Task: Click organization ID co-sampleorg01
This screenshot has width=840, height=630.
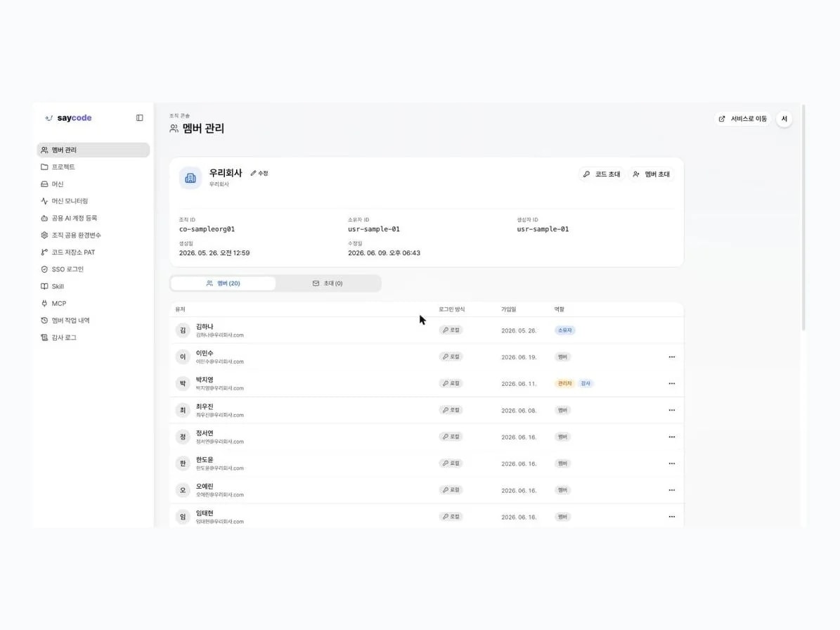Action: [x=207, y=229]
